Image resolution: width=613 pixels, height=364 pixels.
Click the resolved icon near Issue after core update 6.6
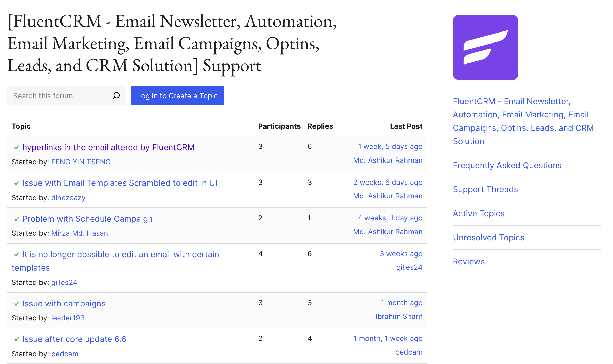pyautogui.click(x=16, y=339)
